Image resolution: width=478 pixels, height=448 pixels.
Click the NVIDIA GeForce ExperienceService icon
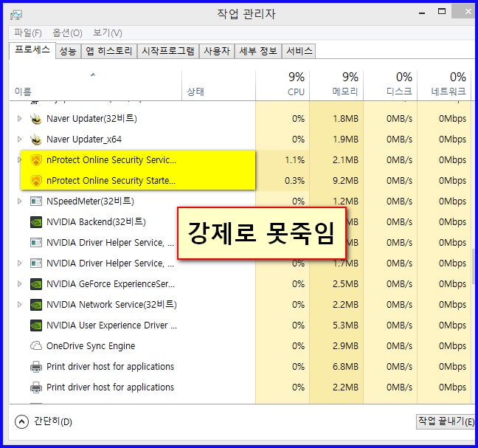[36, 284]
